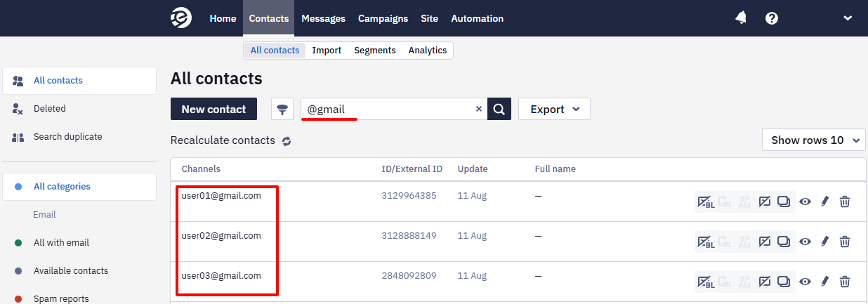The height and width of the screenshot is (304, 868).
Task: Open the contacts filter funnel
Action: (x=282, y=109)
